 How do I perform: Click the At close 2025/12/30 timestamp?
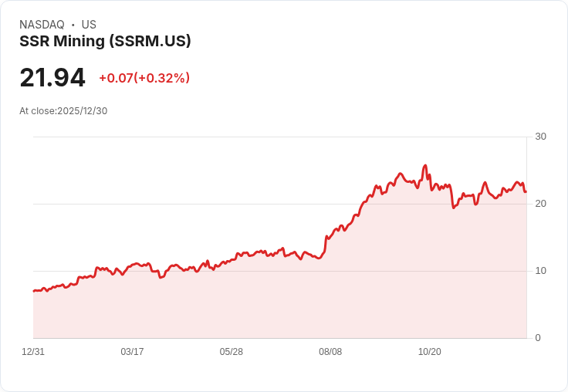pyautogui.click(x=63, y=111)
